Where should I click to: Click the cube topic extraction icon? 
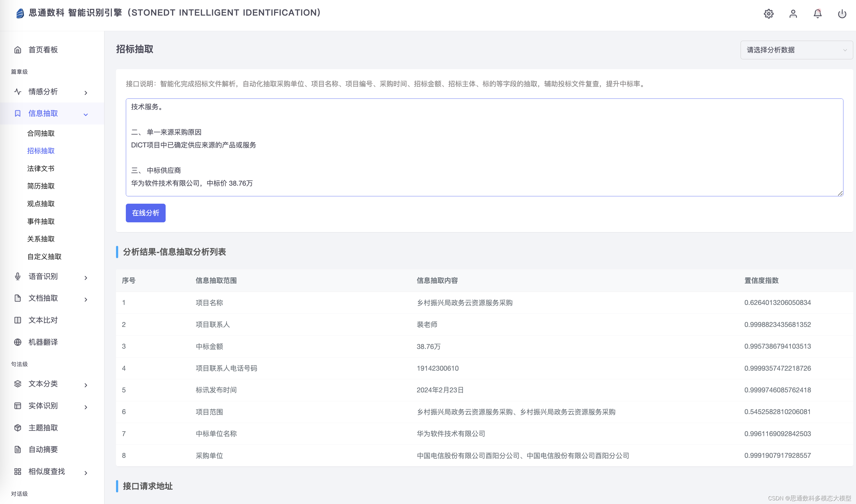[18, 428]
